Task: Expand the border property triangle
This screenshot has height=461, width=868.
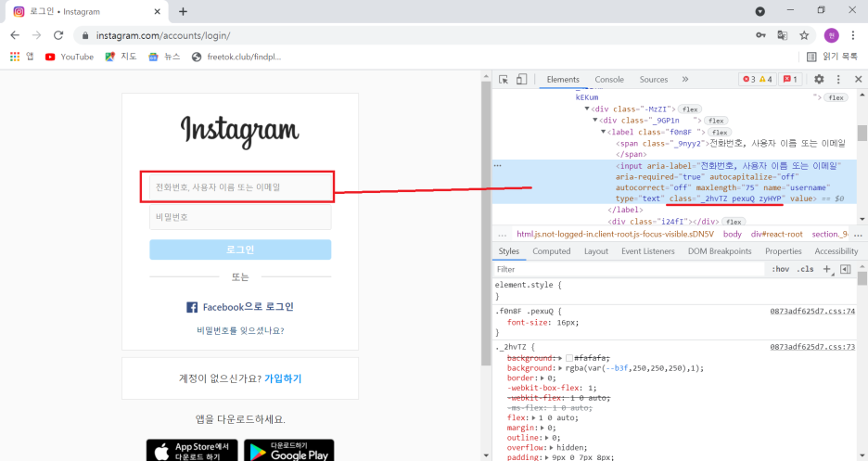Action: coord(542,378)
